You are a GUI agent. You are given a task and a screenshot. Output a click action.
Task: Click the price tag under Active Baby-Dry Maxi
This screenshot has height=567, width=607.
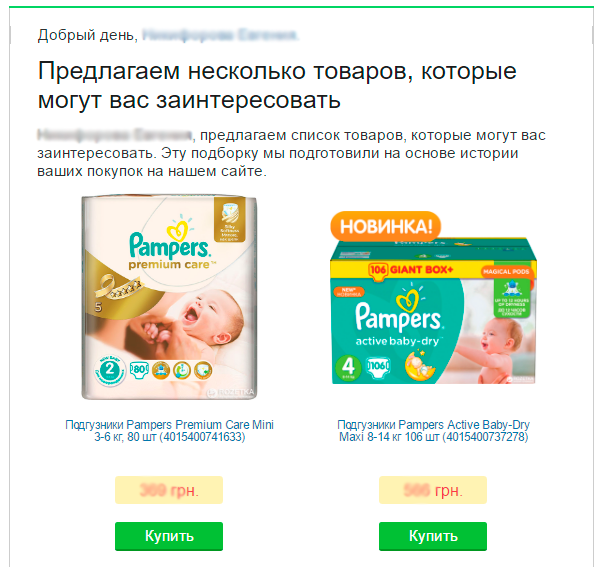433,490
